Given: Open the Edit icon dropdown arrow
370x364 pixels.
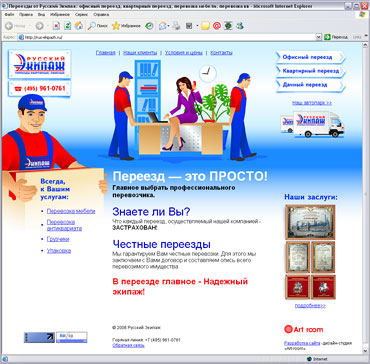Looking at the screenshot, I should pos(197,26).
